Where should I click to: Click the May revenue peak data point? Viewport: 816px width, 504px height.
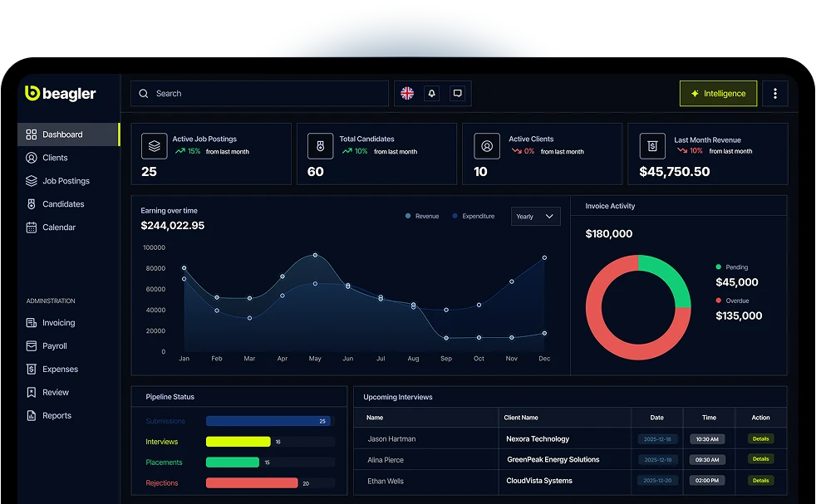(315, 256)
